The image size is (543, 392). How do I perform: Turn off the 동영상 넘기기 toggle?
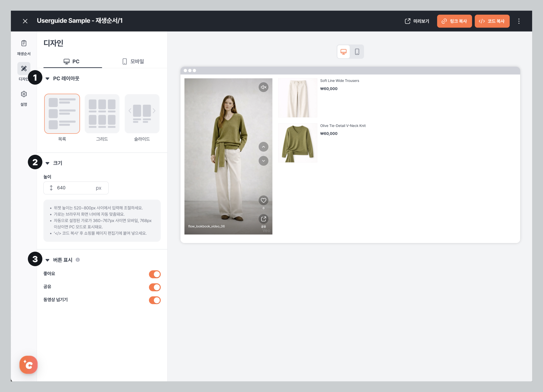pyautogui.click(x=155, y=300)
